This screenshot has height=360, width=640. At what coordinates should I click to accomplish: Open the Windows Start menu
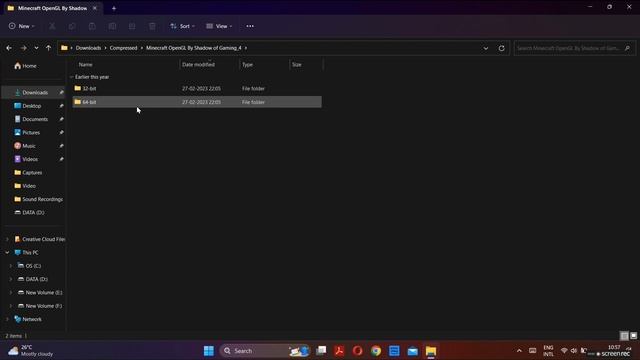(x=209, y=351)
